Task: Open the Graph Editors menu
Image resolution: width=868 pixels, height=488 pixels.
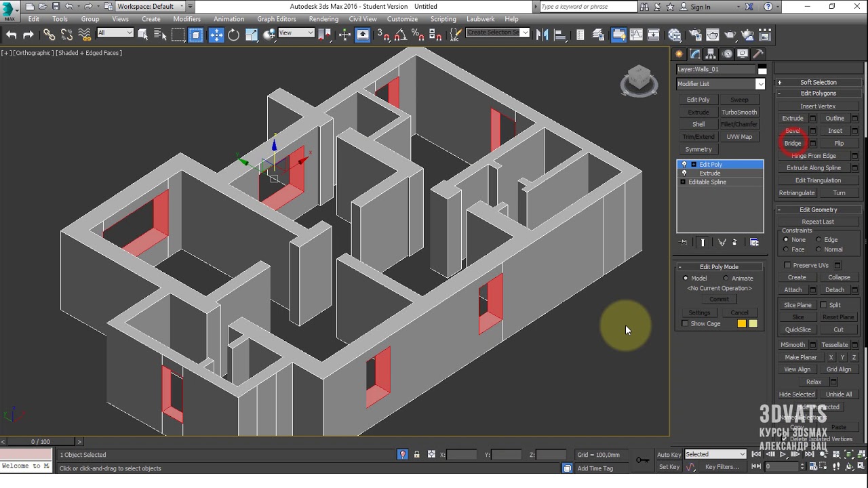Action: coord(277,19)
